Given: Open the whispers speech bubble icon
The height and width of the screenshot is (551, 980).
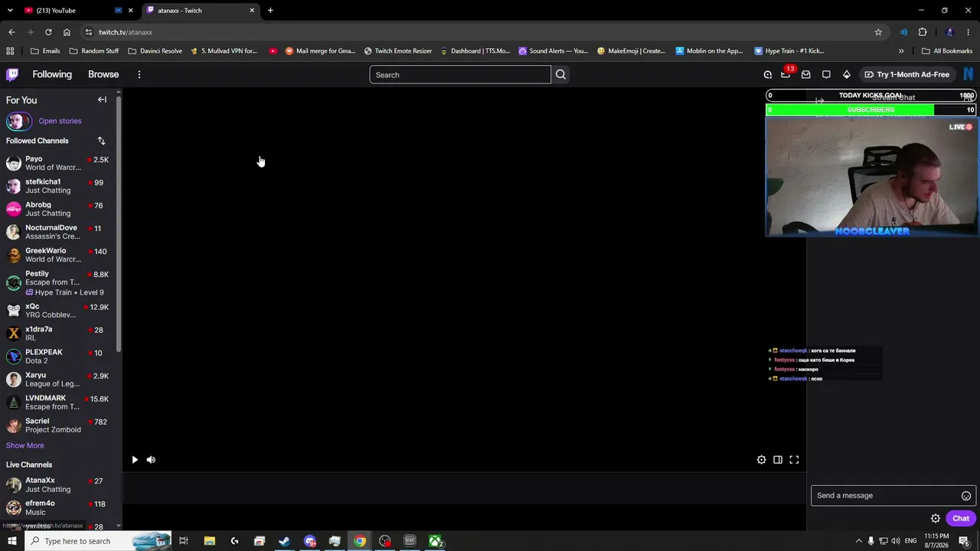Looking at the screenshot, I should tap(826, 74).
